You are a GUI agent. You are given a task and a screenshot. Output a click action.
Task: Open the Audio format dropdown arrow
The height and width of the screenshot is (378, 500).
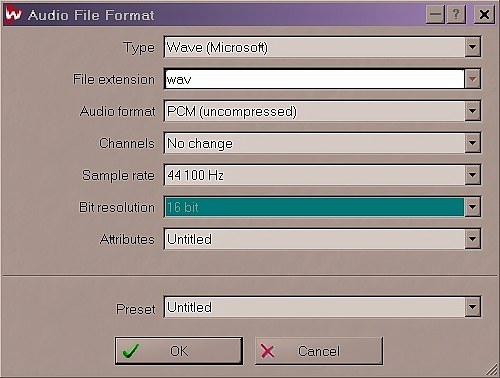click(472, 111)
